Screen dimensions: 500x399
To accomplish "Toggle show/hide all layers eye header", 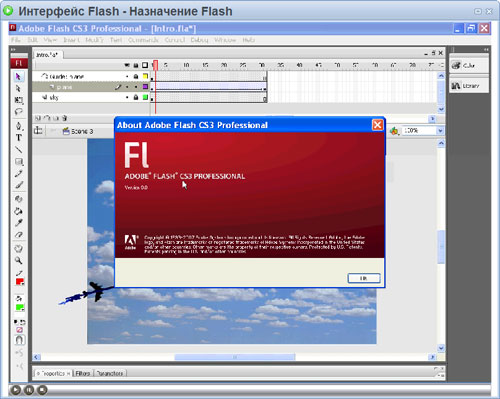I will pos(127,65).
